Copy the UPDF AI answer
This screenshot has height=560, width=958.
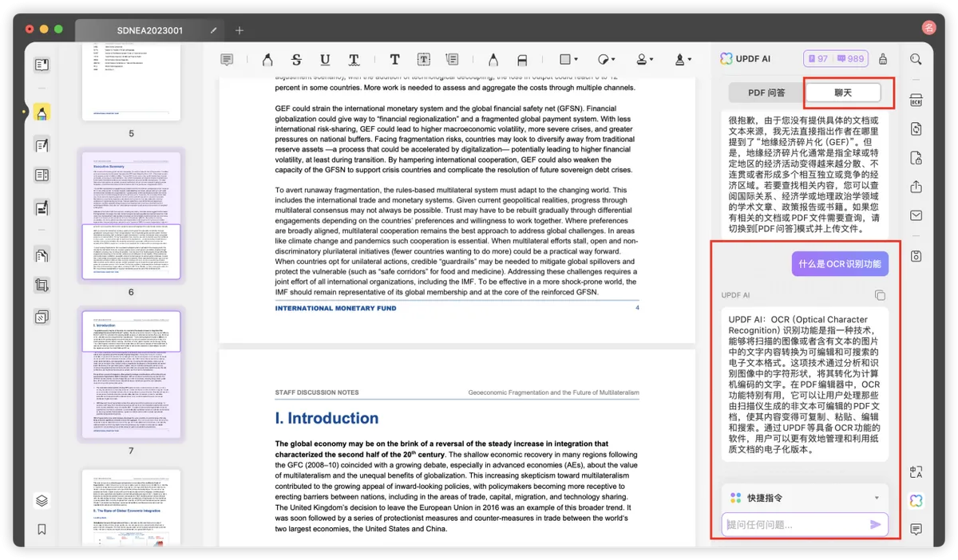[x=880, y=295]
